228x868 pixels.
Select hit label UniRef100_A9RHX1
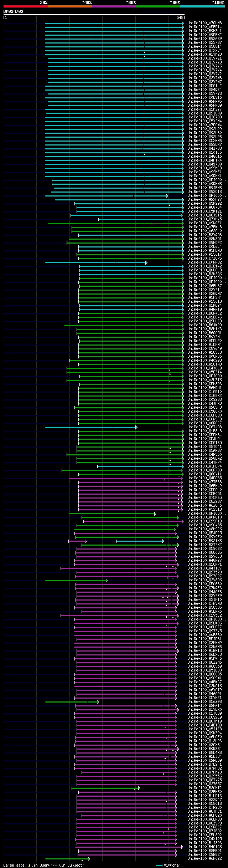204,176
